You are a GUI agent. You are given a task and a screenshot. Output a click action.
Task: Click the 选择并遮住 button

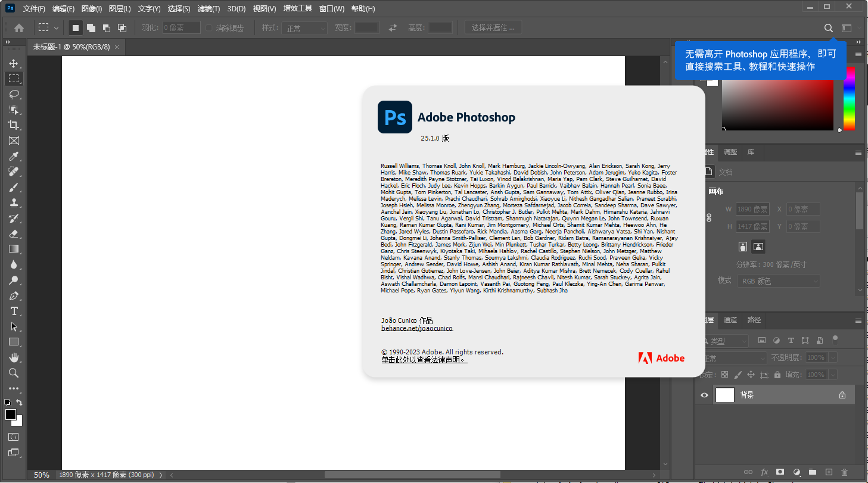(x=493, y=27)
